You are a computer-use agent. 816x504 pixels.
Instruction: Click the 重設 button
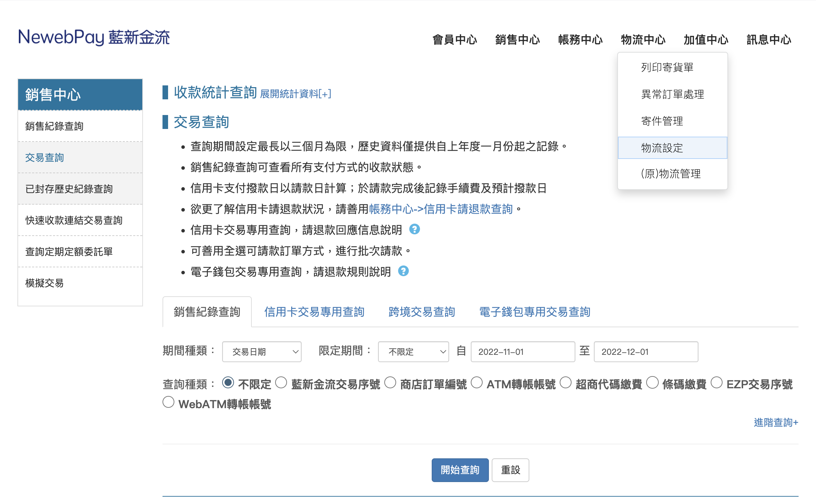point(510,470)
